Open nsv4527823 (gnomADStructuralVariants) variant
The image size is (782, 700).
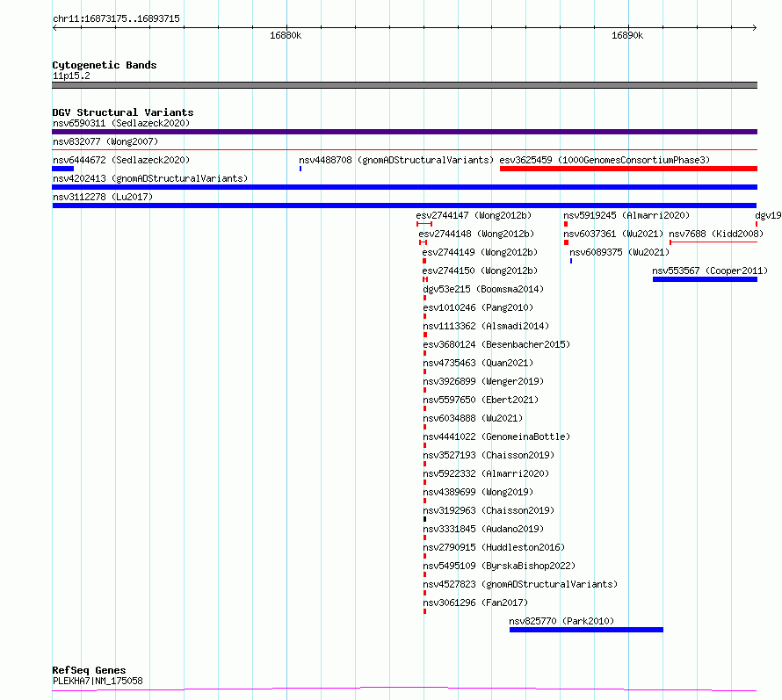[520, 584]
